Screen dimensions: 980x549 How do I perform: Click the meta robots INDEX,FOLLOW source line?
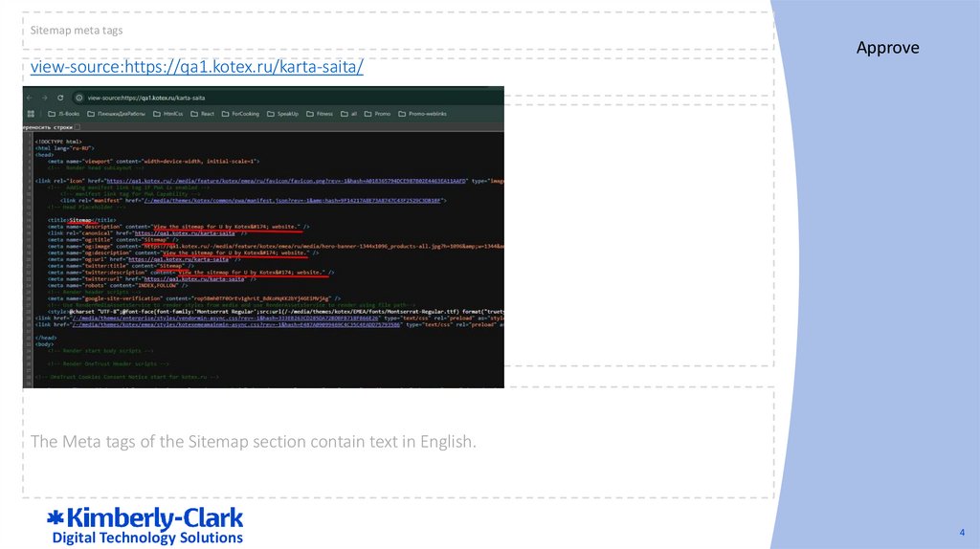coord(118,285)
